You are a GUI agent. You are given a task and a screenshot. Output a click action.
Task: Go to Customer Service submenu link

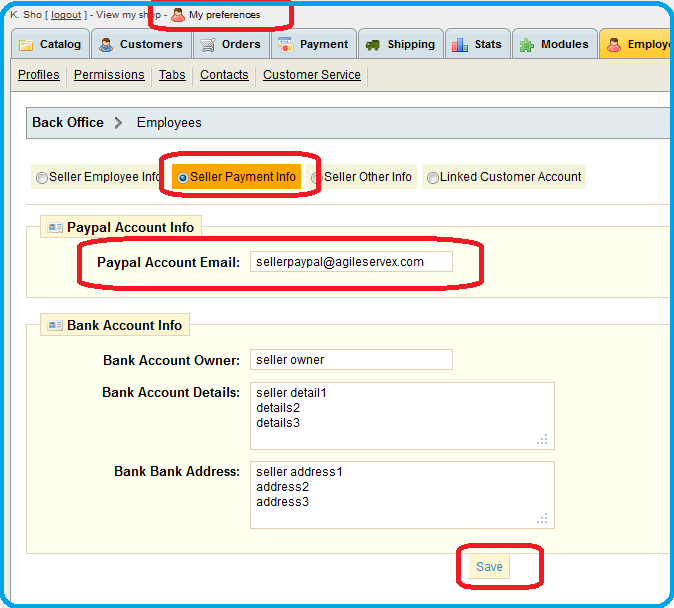coord(312,75)
